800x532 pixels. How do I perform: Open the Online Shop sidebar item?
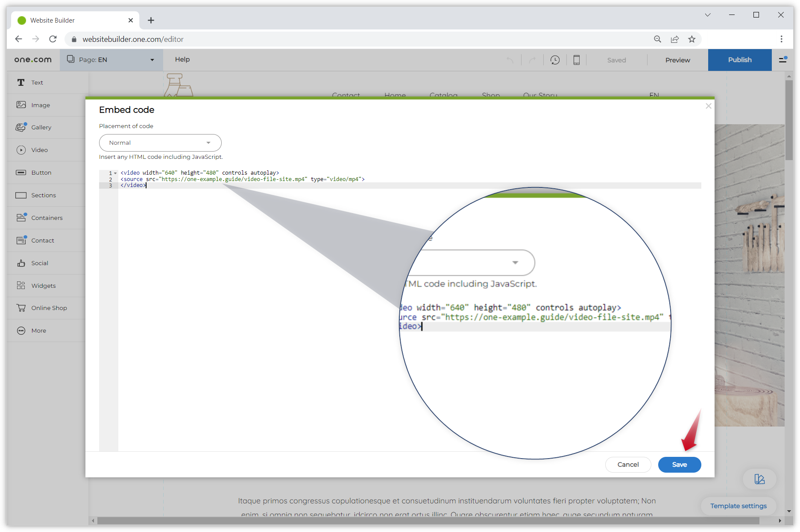pyautogui.click(x=49, y=308)
